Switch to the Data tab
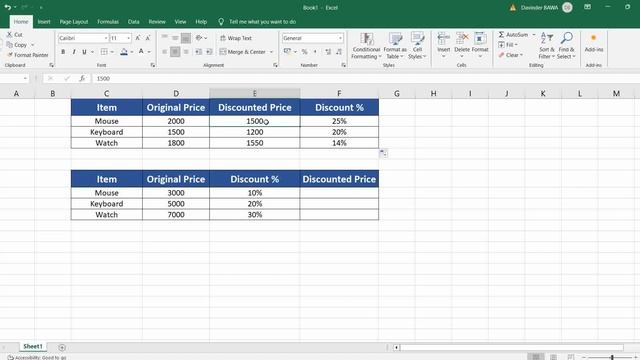The height and width of the screenshot is (360, 640). [133, 22]
